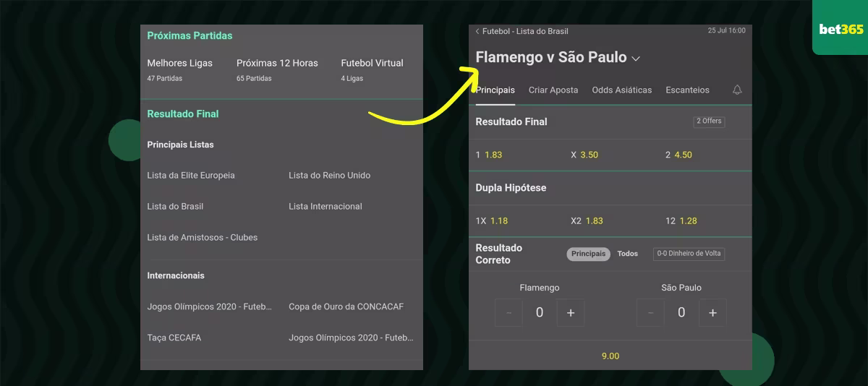The image size is (868, 386).
Task: Open Próximas 12 Horas matches
Action: pos(277,69)
